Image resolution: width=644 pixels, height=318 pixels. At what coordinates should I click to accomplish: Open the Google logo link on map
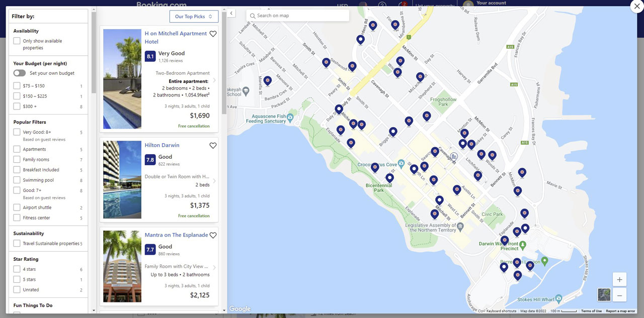(240, 308)
